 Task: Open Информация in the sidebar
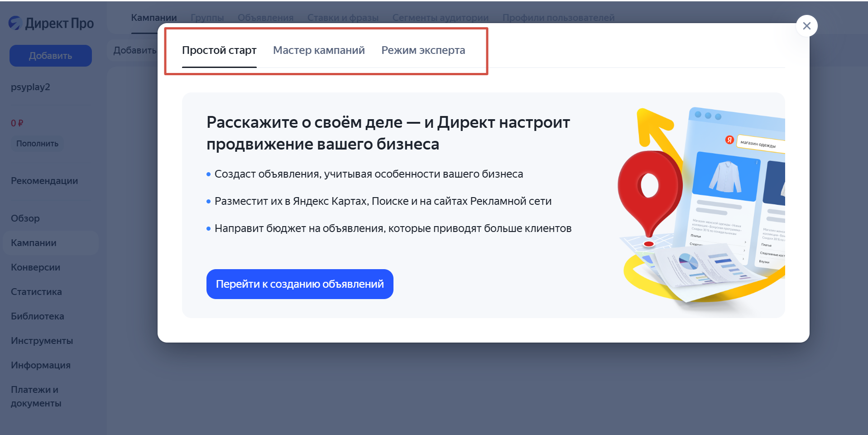coord(41,365)
